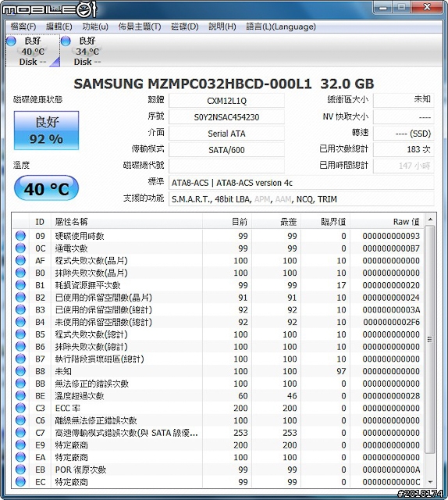Click status icon of attribute B7
448x500 pixels.
point(20,359)
